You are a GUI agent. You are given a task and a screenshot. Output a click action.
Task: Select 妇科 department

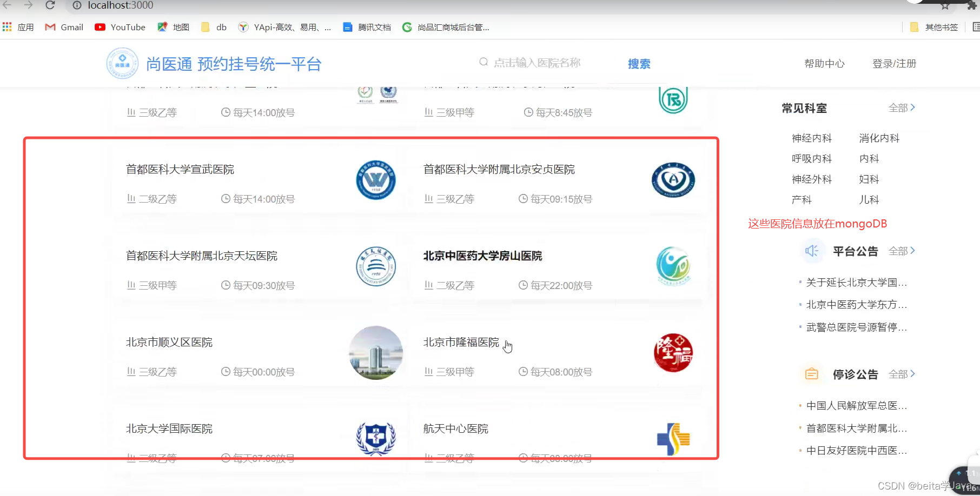(x=869, y=179)
